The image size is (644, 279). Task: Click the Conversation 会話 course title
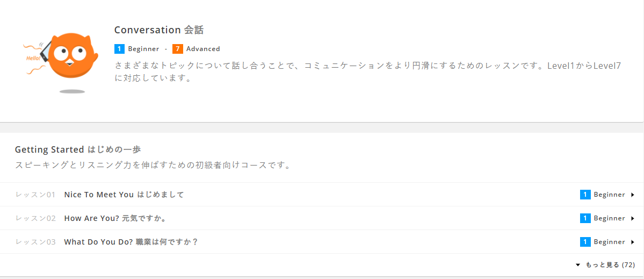(158, 30)
